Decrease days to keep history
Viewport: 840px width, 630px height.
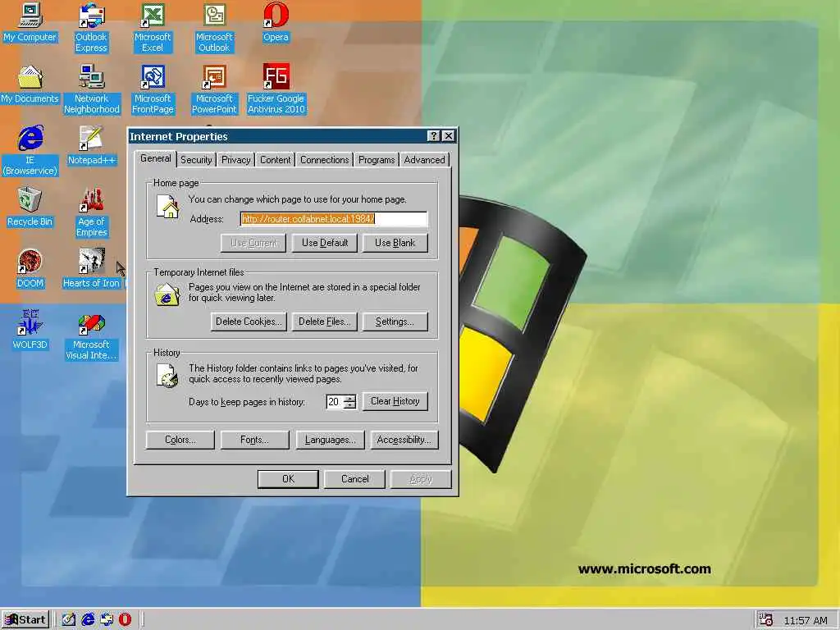click(x=349, y=405)
